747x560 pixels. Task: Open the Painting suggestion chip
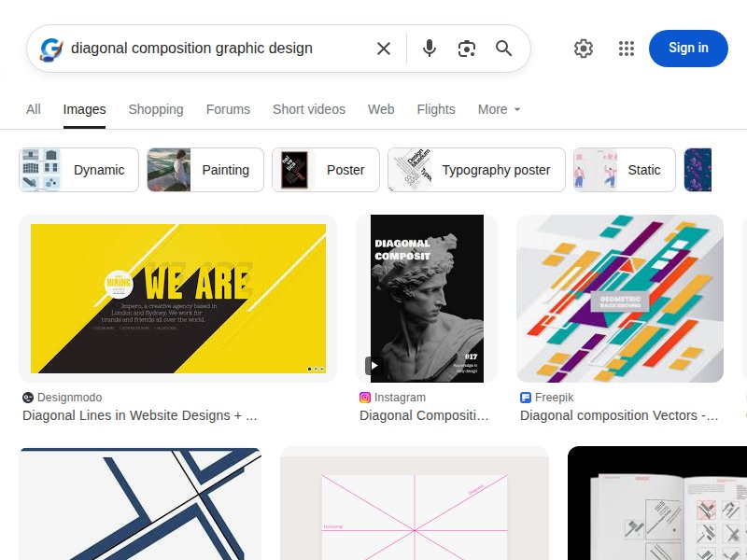[x=204, y=170]
